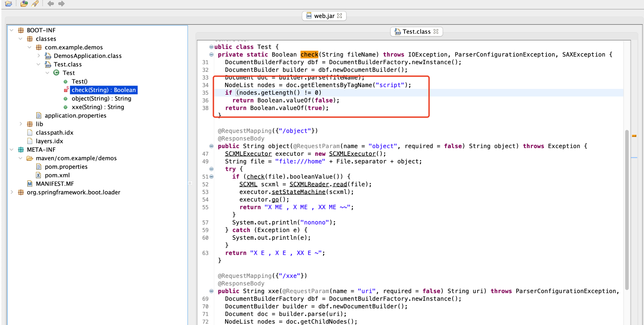
Task: Click the xxe(String) method icon
Action: coord(65,107)
